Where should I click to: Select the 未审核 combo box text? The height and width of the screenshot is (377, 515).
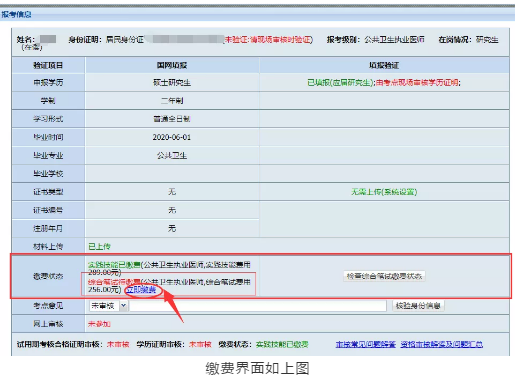[x=103, y=306]
